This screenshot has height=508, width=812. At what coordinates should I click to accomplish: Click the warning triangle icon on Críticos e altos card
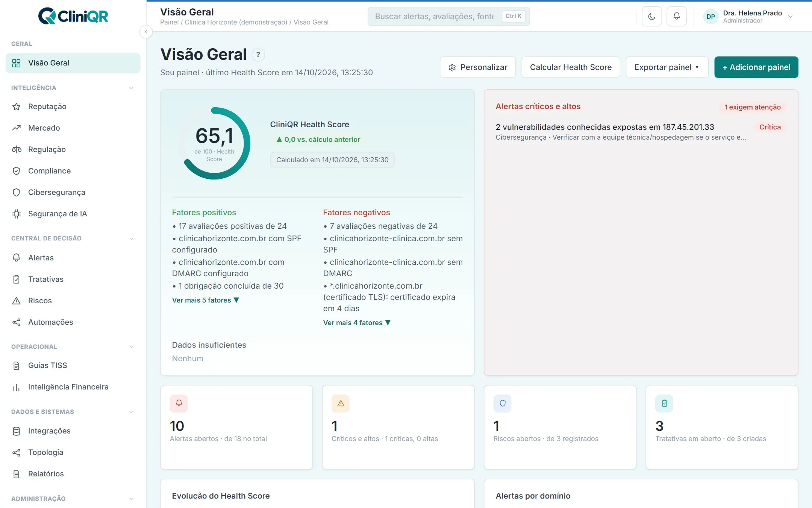pos(341,403)
